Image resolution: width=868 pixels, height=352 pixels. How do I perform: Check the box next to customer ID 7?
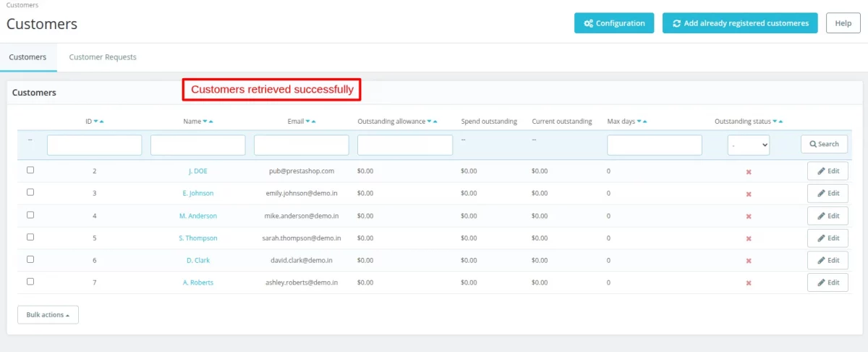[x=30, y=281]
